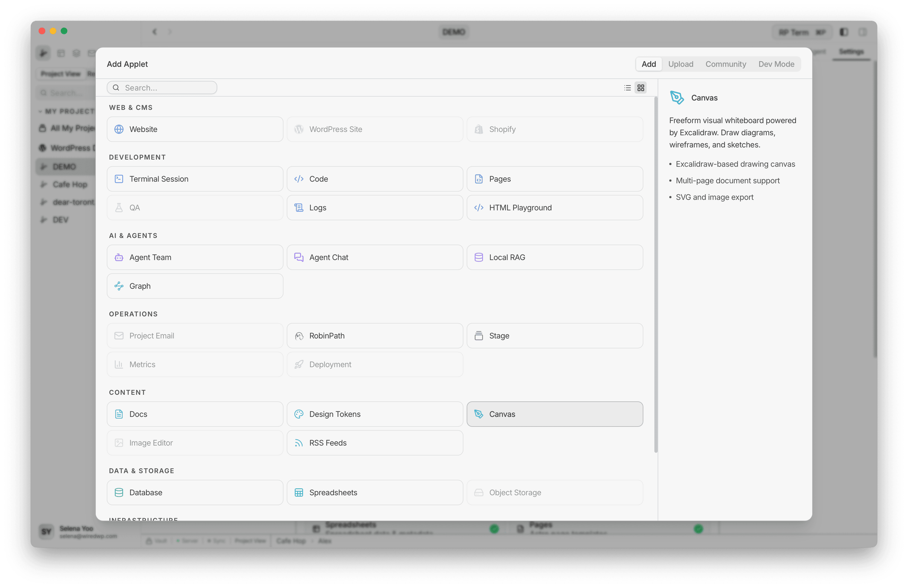Screen dimensions: 908x588
Task: Open the Community tab
Action: point(726,64)
